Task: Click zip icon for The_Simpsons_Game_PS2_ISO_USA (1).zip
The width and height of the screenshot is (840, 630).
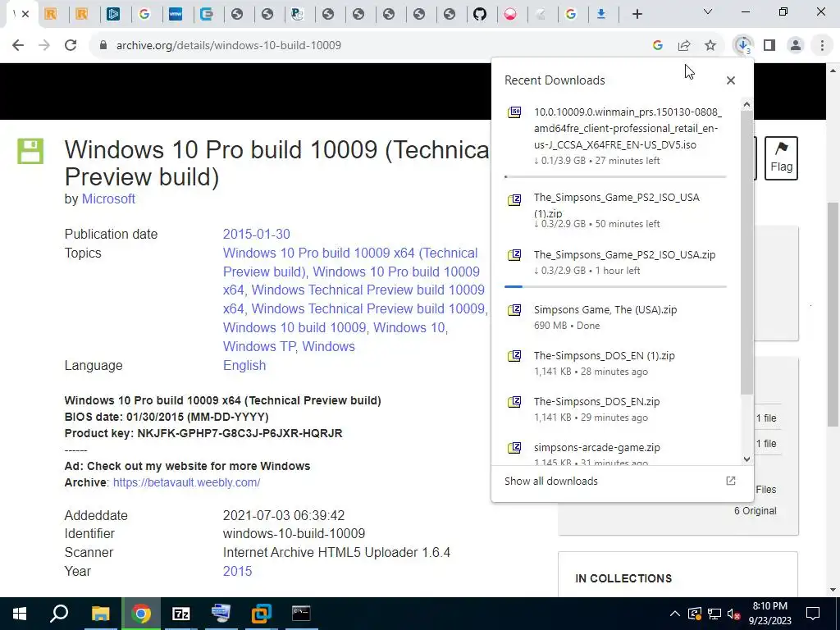Action: 514,200
